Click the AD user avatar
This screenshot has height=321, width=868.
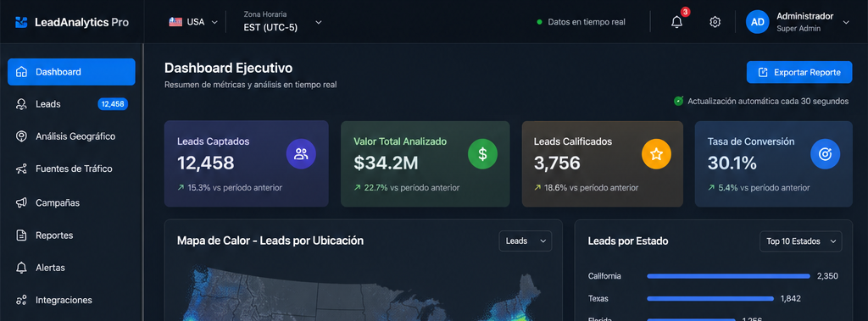pyautogui.click(x=758, y=22)
